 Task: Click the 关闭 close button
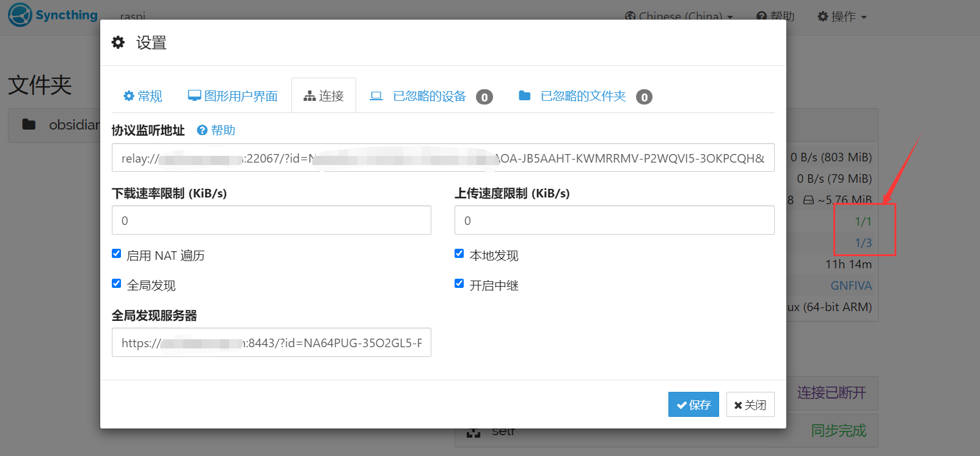(x=750, y=405)
